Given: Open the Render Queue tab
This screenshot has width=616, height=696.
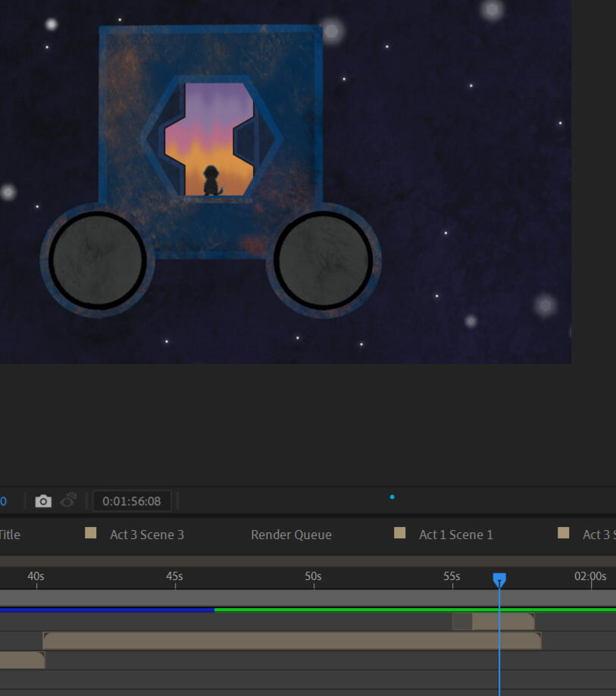Looking at the screenshot, I should (x=291, y=535).
